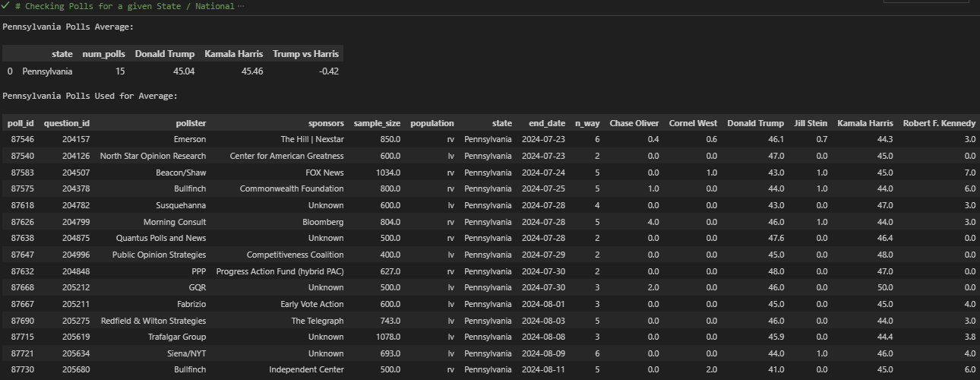980x380 pixels.
Task: Click the 'Fabrizio' pollster cell
Action: tap(191, 304)
